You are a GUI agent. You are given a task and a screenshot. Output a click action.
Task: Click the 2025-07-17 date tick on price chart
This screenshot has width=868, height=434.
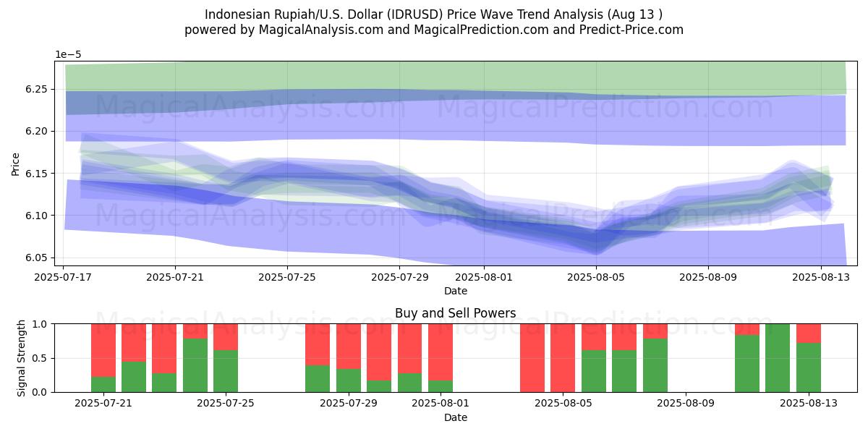pos(63,276)
